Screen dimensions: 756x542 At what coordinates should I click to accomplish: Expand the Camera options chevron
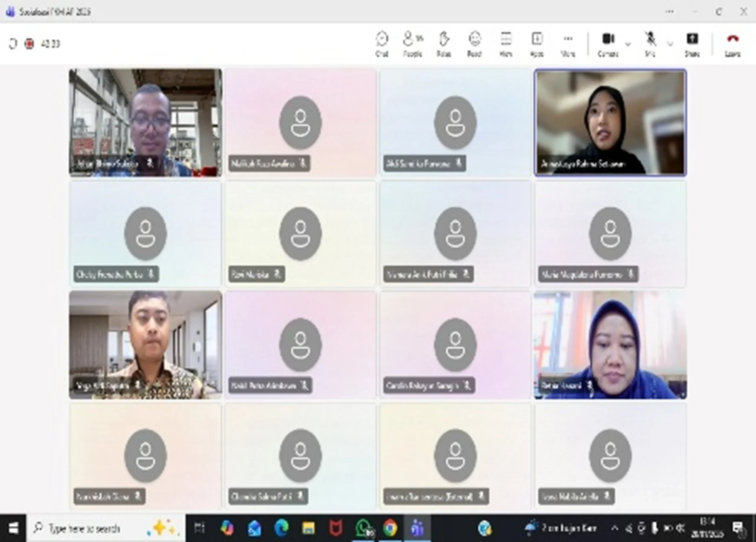tap(628, 44)
